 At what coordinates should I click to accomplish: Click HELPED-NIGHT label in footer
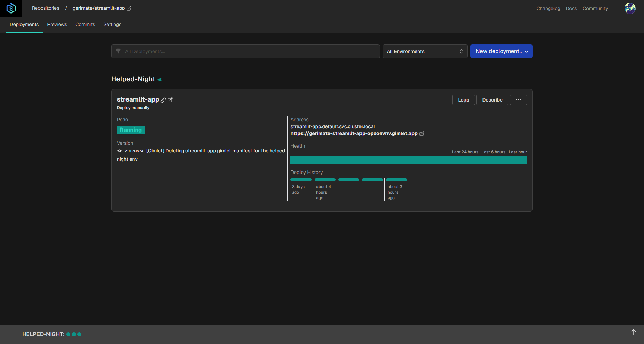(x=43, y=334)
